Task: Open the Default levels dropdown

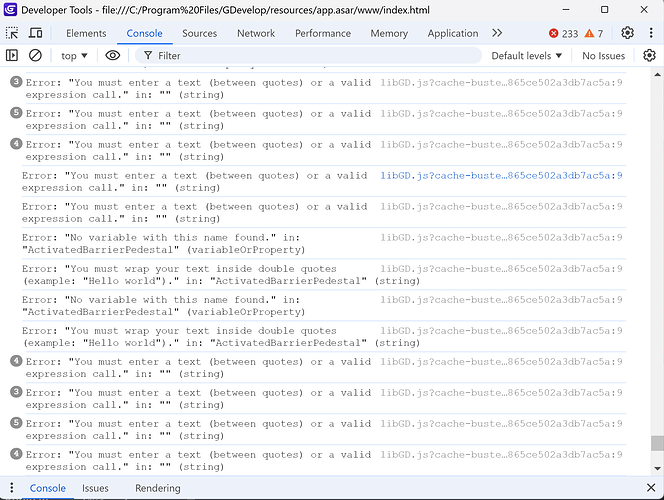Action: (526, 55)
